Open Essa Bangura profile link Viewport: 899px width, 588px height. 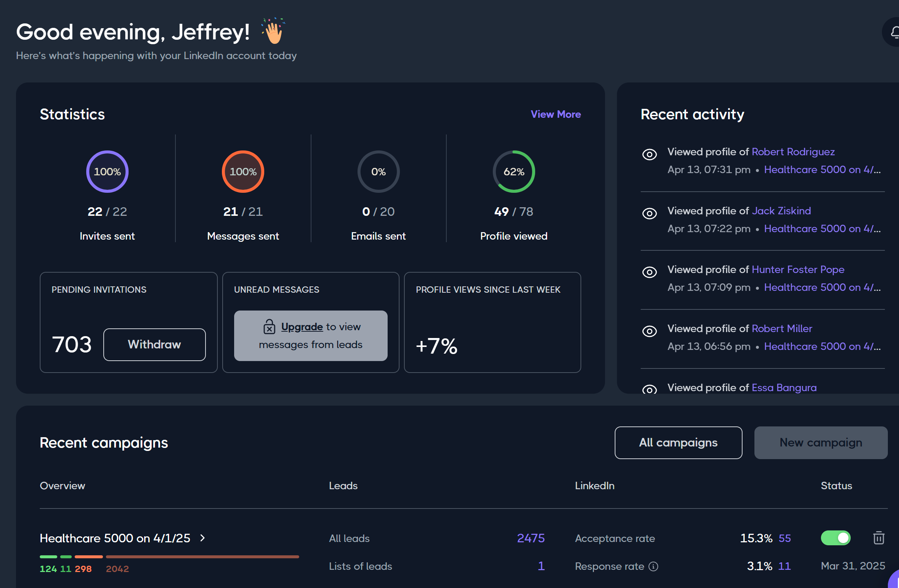click(784, 387)
